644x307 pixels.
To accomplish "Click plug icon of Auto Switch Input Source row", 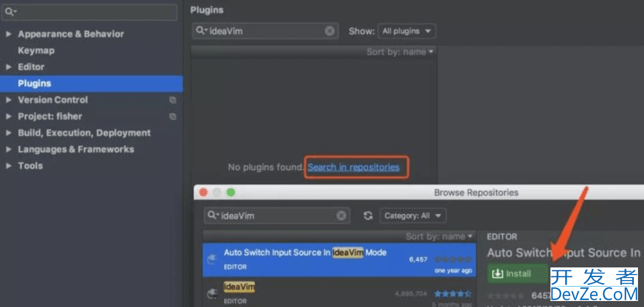I will (212, 260).
